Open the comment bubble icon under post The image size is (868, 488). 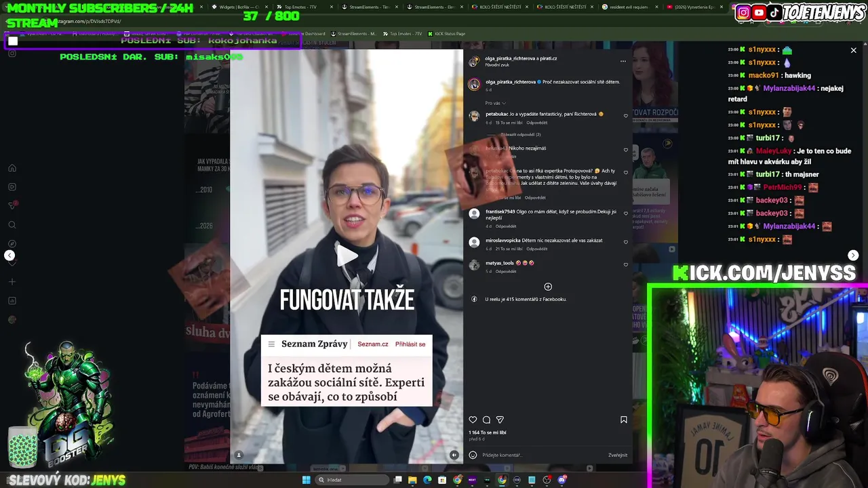click(486, 420)
